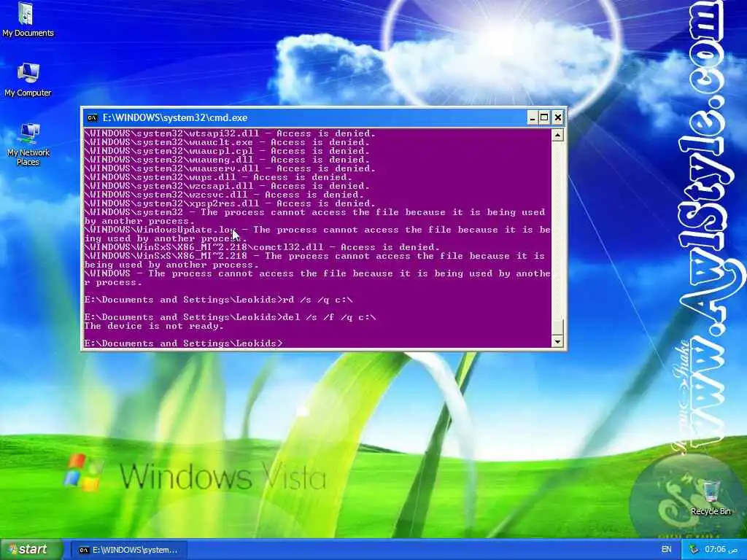Click the cmd scrollbar track above thumb
The image size is (747, 560).
pos(557,230)
